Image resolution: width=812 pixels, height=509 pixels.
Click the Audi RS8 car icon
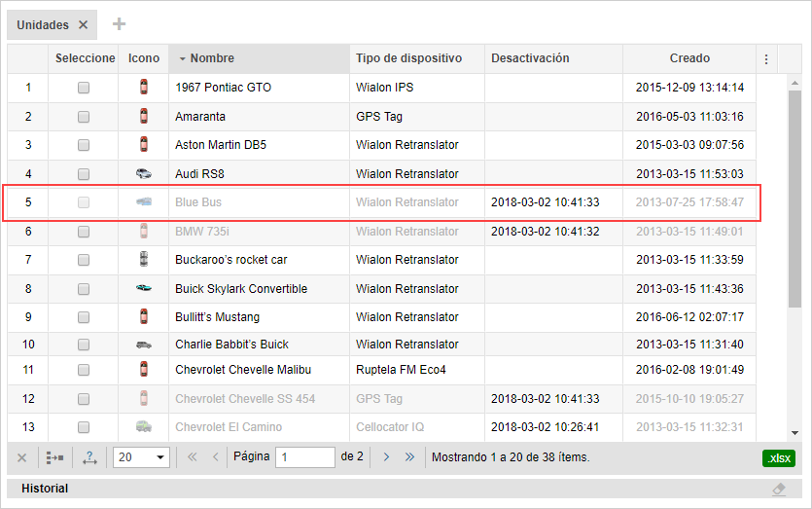[x=144, y=174]
